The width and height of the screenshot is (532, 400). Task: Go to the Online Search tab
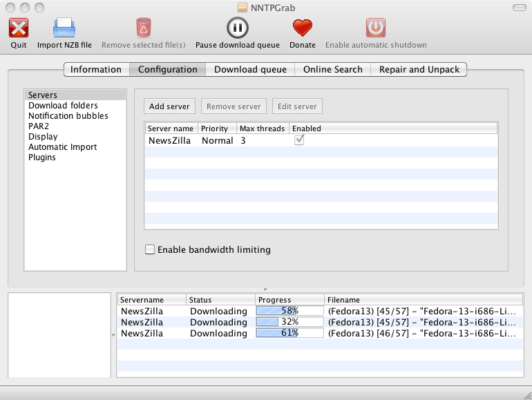332,69
